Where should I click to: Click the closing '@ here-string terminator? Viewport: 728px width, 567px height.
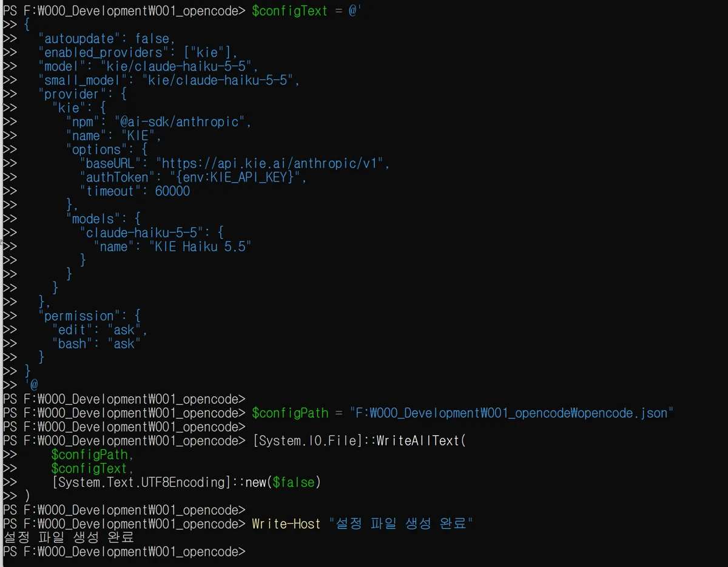[x=32, y=385]
